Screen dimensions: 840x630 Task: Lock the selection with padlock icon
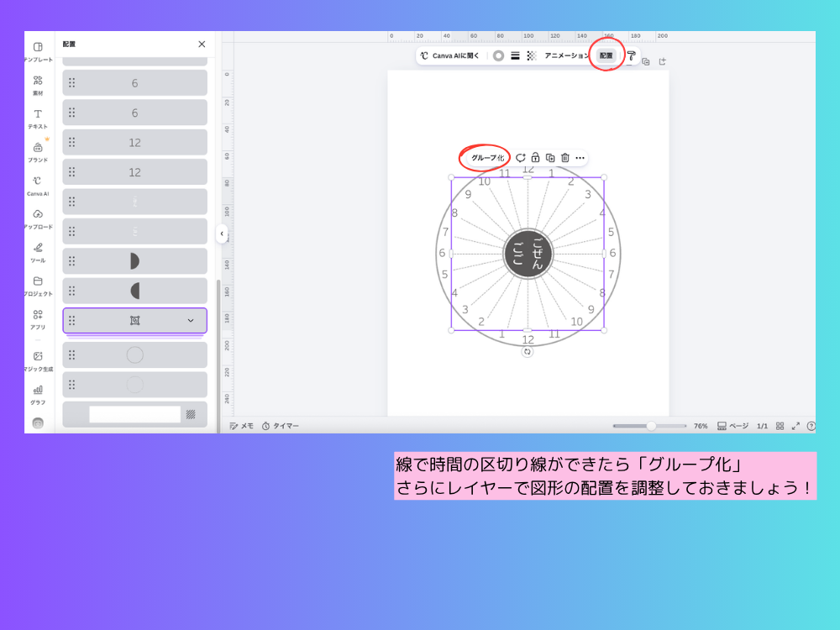pos(535,158)
